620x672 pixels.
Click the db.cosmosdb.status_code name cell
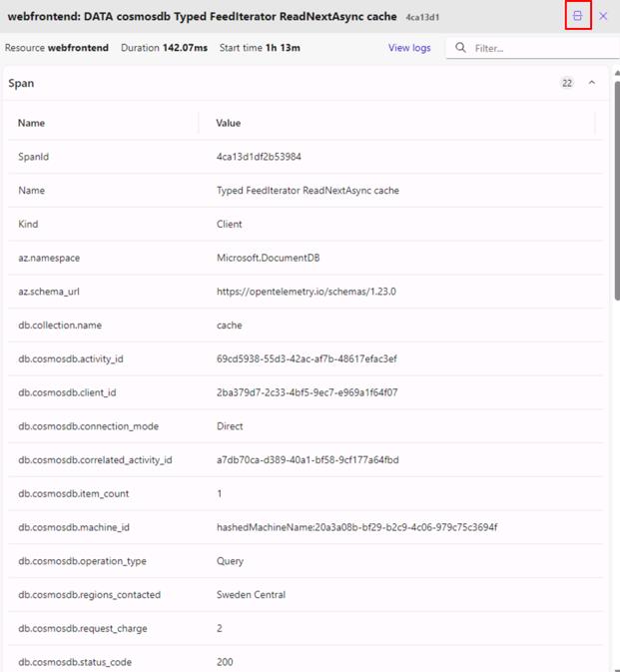75,662
